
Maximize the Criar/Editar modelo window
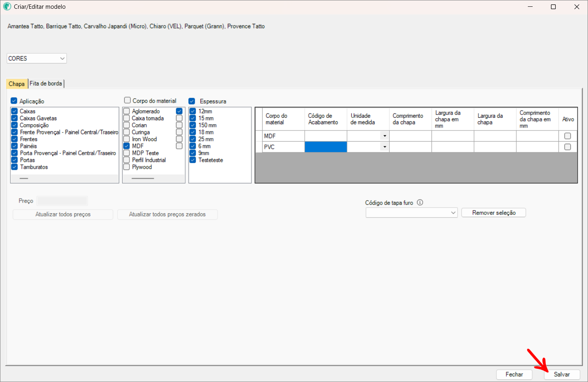coord(553,7)
